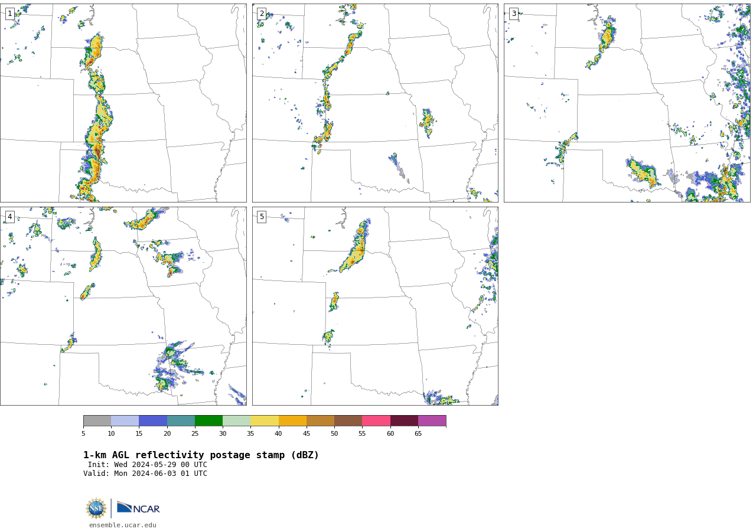Open postage stamp panel 5

pyautogui.click(x=375, y=306)
